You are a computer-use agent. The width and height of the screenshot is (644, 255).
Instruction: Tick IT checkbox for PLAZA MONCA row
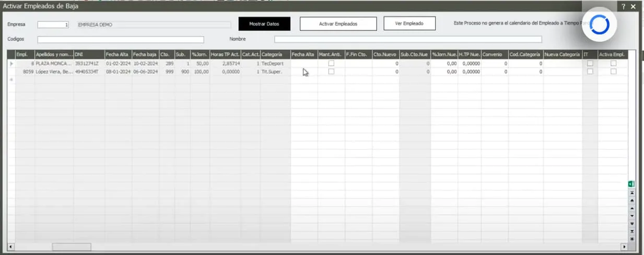pyautogui.click(x=590, y=63)
